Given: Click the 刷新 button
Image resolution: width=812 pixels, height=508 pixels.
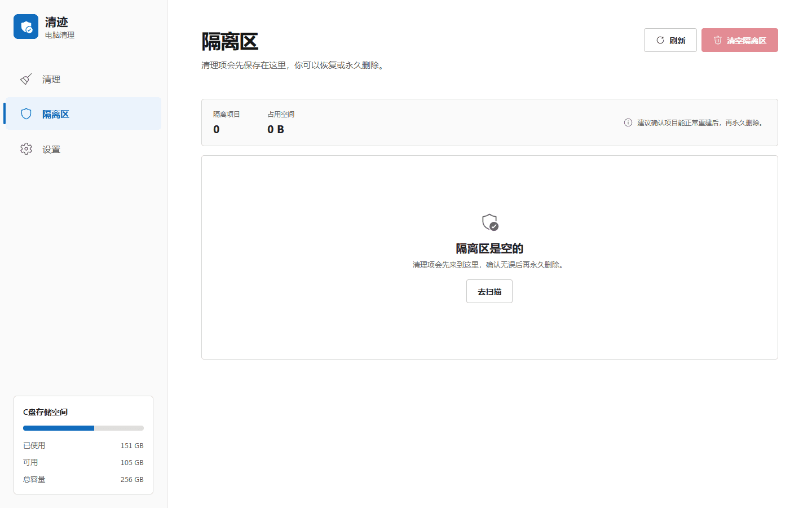Looking at the screenshot, I should point(670,40).
